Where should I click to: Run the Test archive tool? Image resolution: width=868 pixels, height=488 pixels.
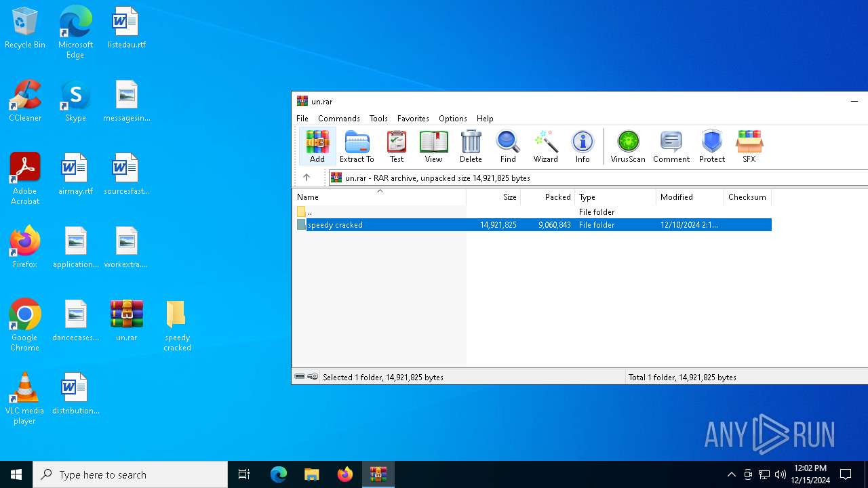coord(397,146)
